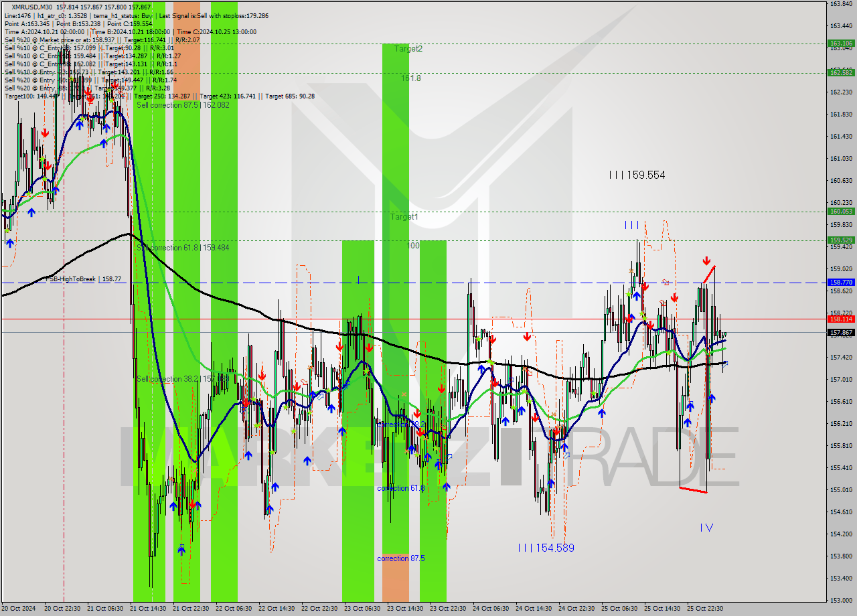Screen dimensions: 857x616
Task: Select the green 163.106 price tag
Action: [841, 44]
